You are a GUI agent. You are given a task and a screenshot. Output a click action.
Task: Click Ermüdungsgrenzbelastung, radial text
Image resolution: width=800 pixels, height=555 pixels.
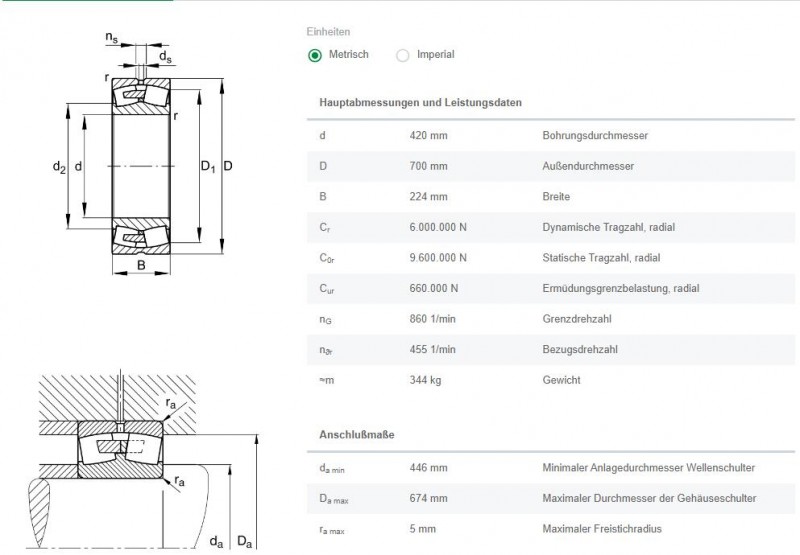tap(620, 289)
